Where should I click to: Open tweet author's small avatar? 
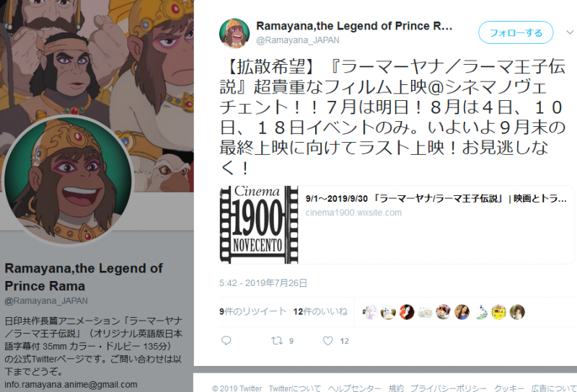[234, 33]
